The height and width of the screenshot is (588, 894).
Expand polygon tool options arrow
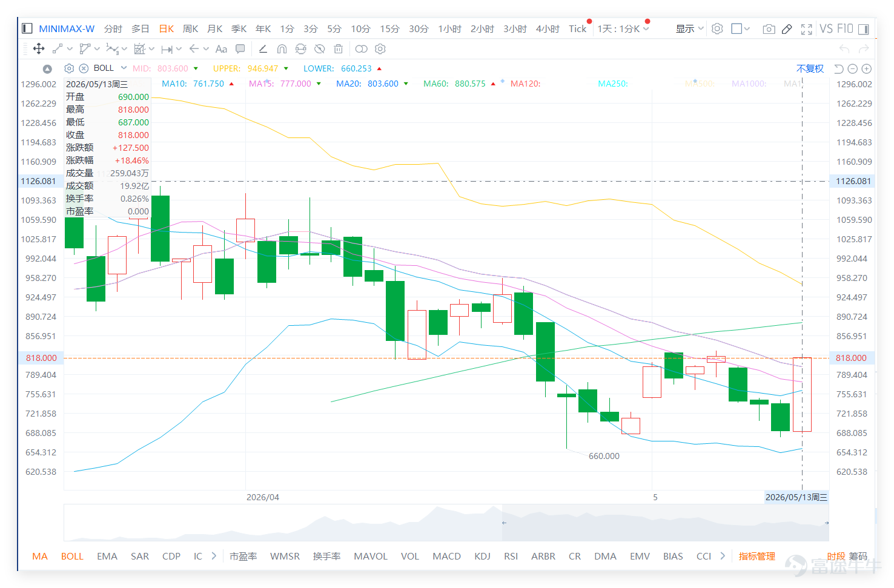point(97,49)
